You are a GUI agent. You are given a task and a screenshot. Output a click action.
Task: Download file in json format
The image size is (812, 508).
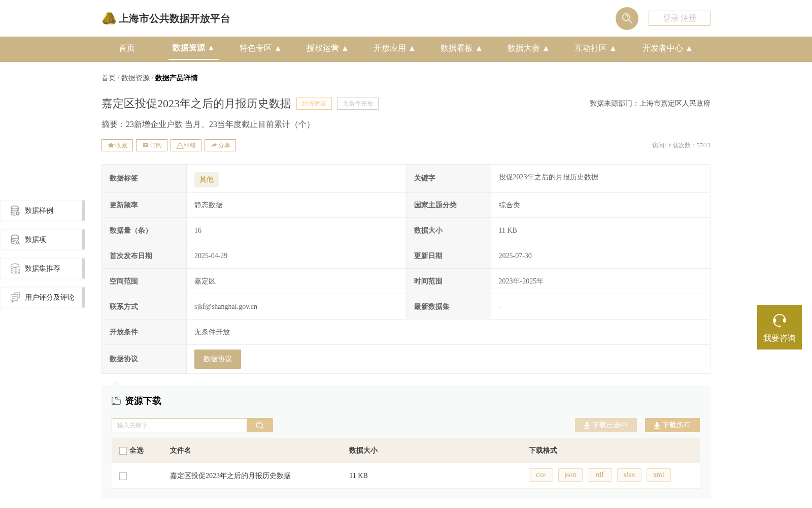pyautogui.click(x=570, y=475)
